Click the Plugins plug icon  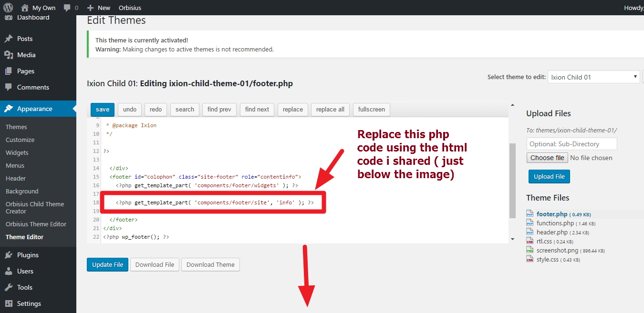click(9, 255)
